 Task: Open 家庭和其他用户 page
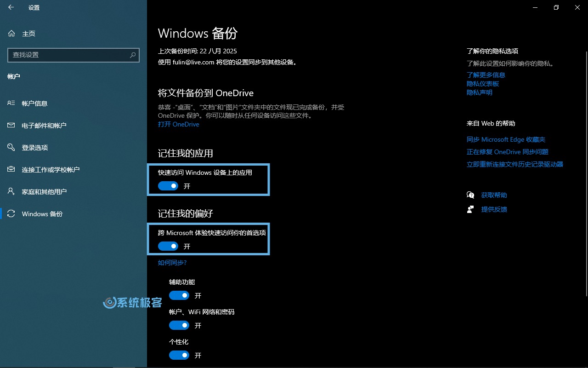(x=73, y=191)
